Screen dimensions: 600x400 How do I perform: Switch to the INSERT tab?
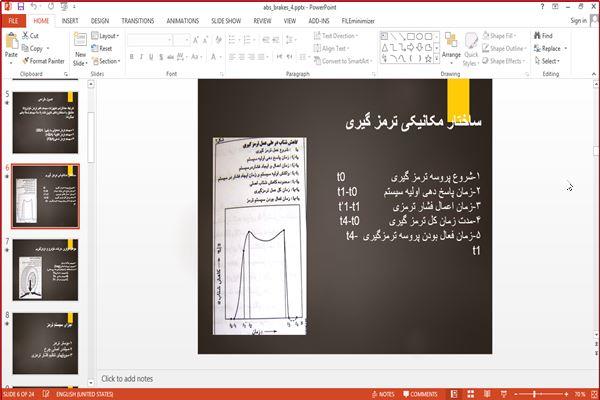pyautogui.click(x=70, y=21)
